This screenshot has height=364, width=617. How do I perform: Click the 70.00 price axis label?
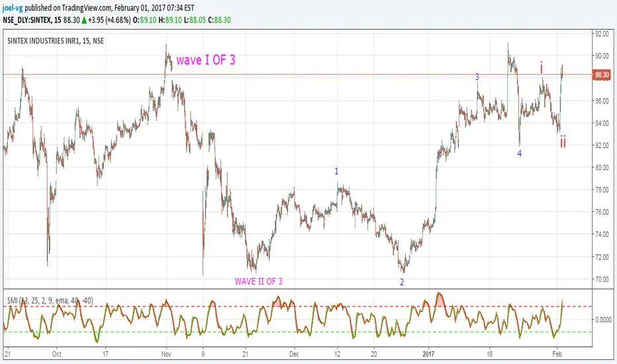point(602,279)
